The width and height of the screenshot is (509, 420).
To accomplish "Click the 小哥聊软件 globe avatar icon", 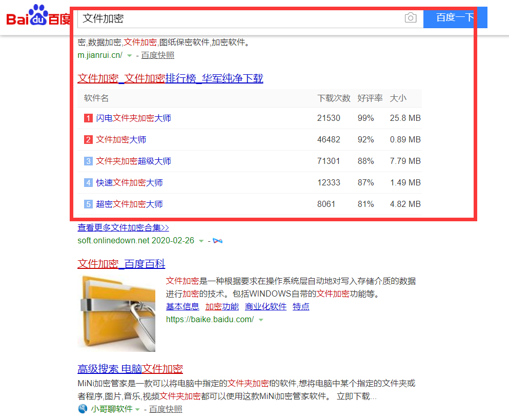I will coord(83,409).
